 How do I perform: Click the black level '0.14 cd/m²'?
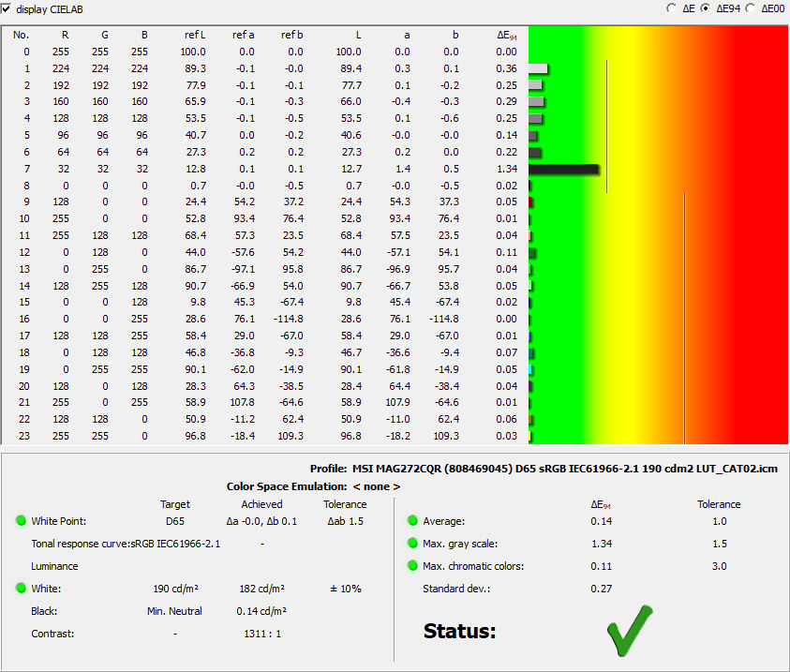261,611
